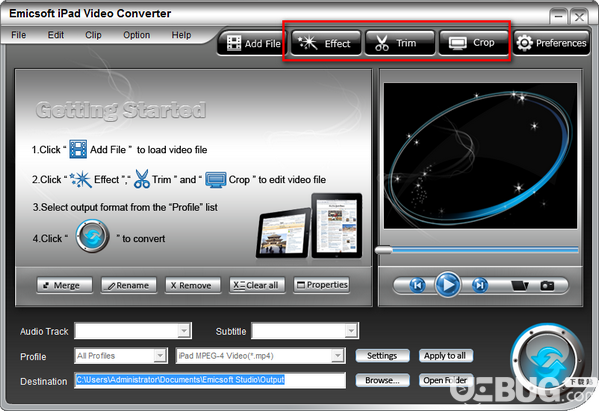Minimize the Emicsoft window
Image resolution: width=599 pixels, height=411 pixels.
558,17
